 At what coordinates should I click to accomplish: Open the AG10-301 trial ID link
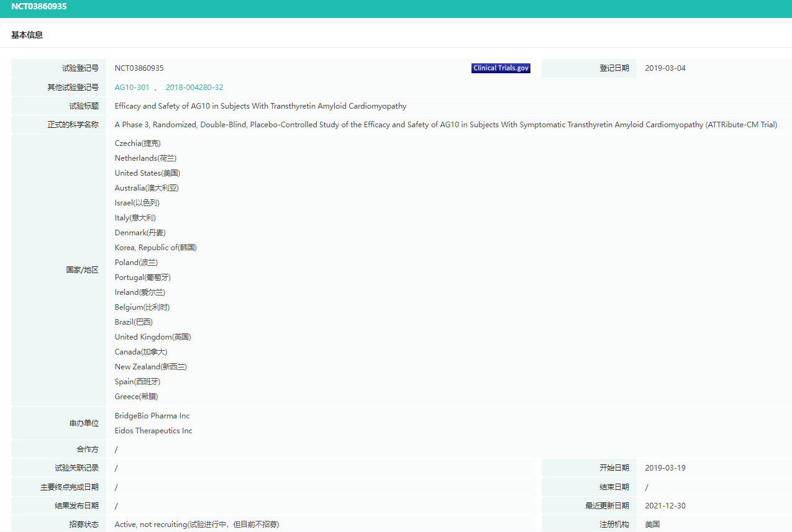pyautogui.click(x=132, y=88)
